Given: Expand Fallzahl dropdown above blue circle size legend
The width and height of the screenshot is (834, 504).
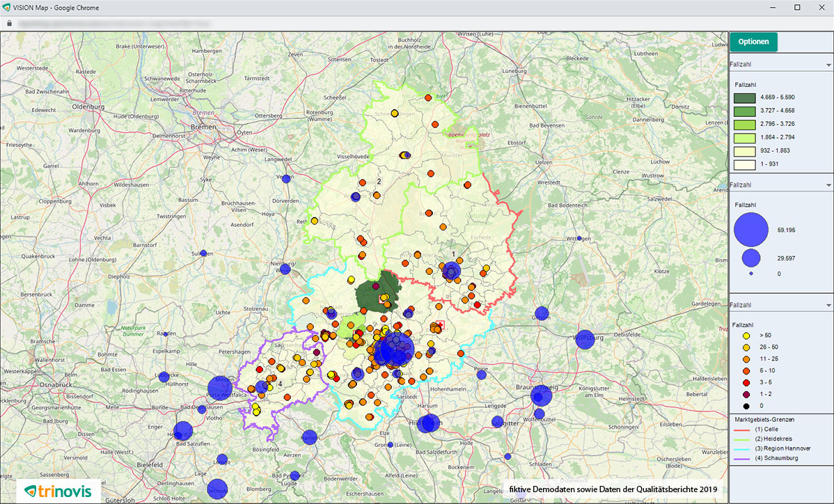Looking at the screenshot, I should coord(828,185).
